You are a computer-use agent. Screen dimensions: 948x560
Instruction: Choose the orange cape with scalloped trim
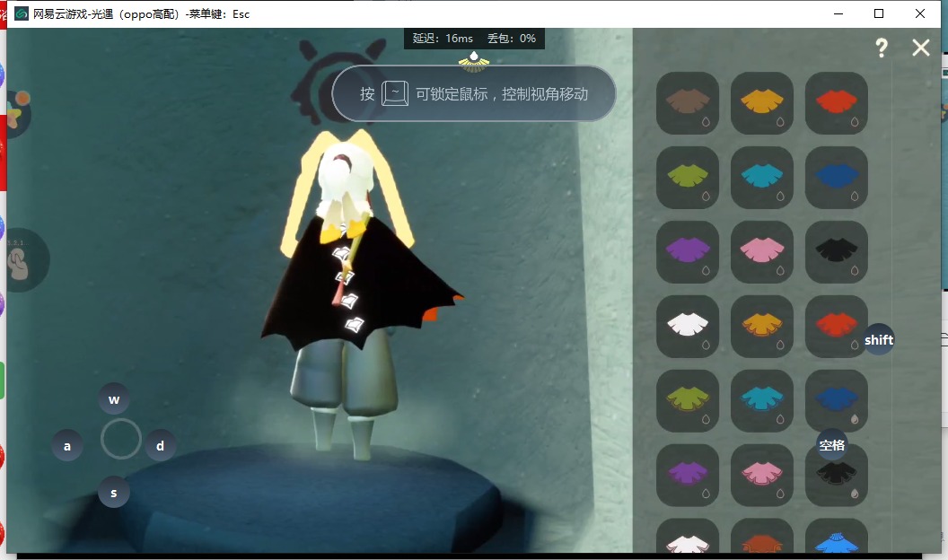762,326
